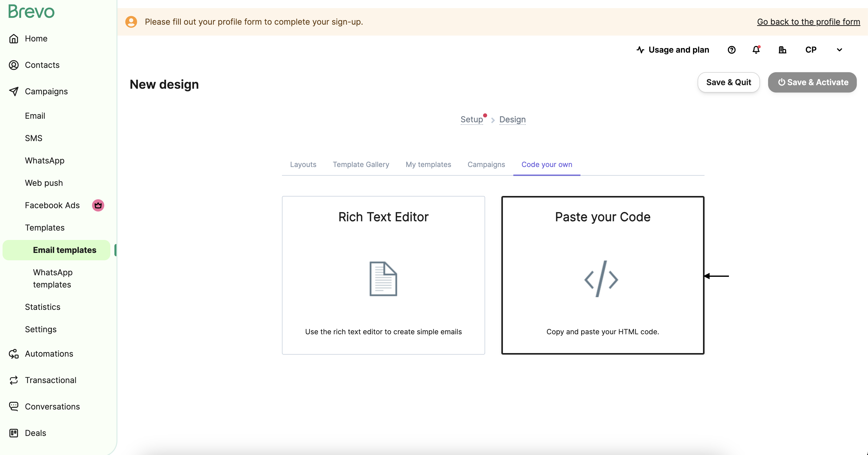This screenshot has height=455, width=868.
Task: Open Contacts in the sidebar
Action: (42, 65)
